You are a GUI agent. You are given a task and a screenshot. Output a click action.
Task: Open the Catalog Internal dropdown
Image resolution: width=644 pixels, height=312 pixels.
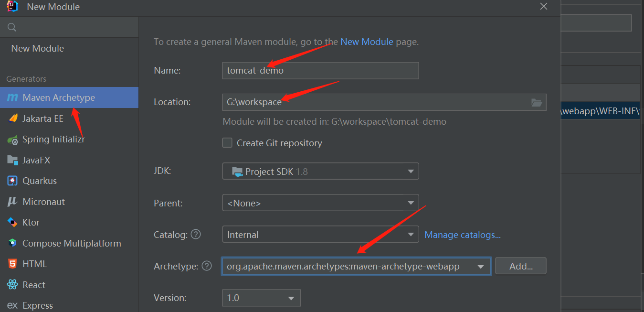pyautogui.click(x=320, y=235)
